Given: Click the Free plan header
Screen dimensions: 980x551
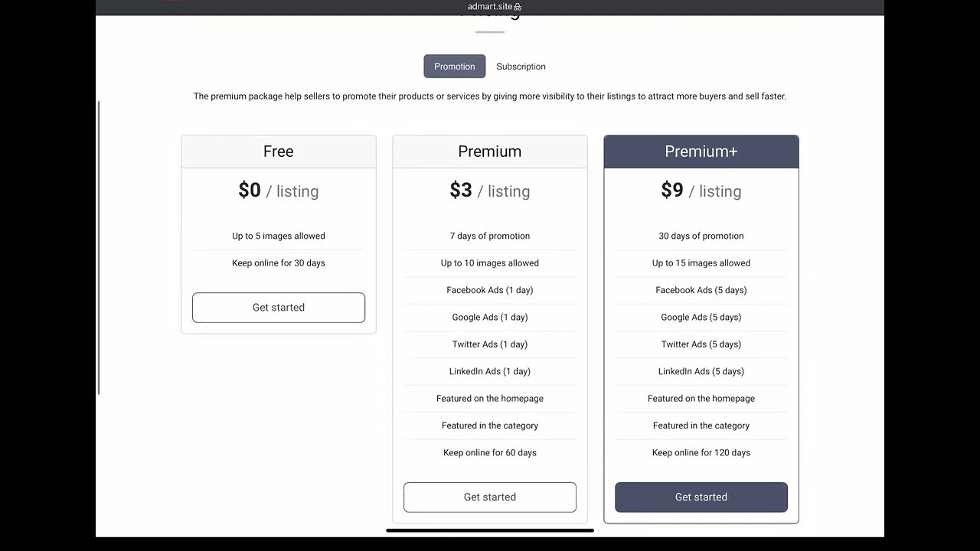Looking at the screenshot, I should (279, 152).
